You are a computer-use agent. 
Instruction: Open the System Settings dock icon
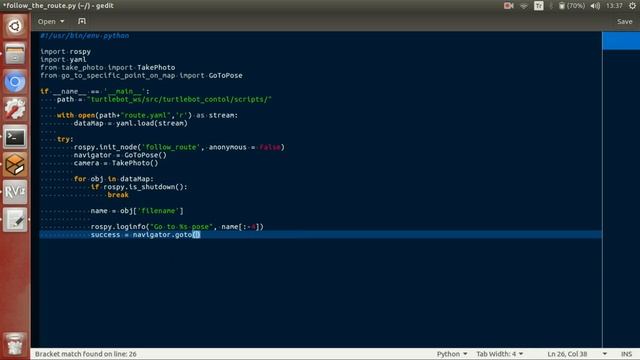click(x=15, y=109)
